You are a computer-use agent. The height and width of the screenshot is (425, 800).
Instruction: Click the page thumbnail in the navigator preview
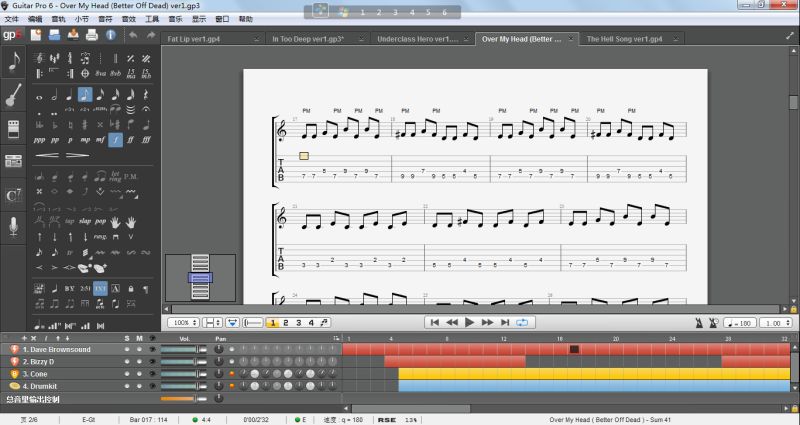point(201,279)
